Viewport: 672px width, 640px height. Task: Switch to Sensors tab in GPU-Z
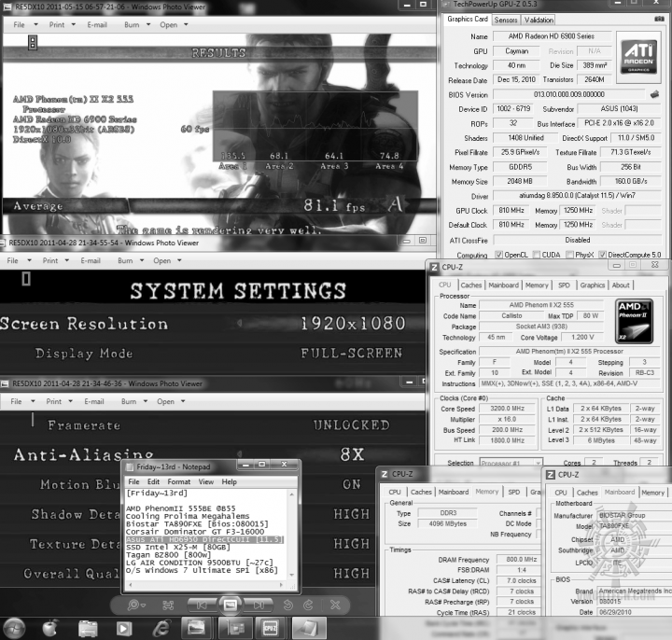click(x=506, y=20)
